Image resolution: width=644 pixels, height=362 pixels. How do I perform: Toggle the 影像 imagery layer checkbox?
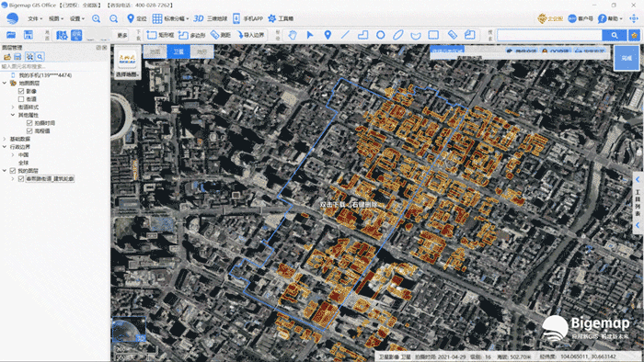21,91
